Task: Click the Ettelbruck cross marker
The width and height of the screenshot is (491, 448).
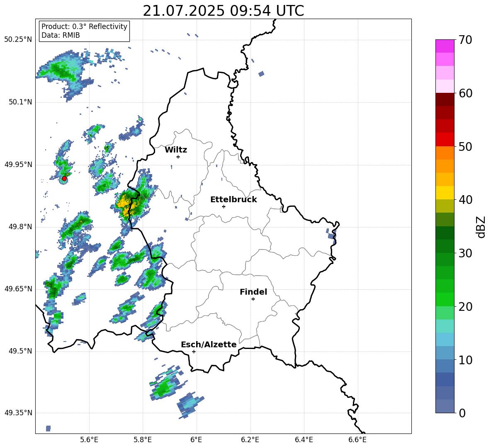Action: pos(224,206)
